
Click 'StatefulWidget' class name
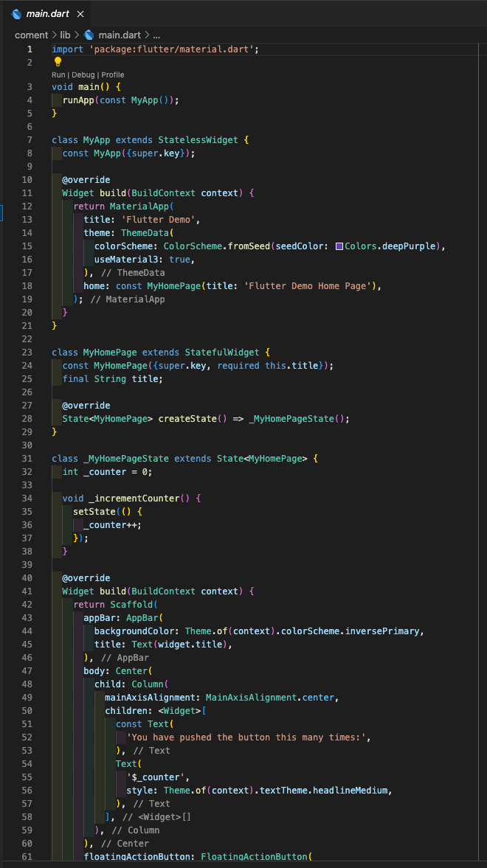coord(221,353)
